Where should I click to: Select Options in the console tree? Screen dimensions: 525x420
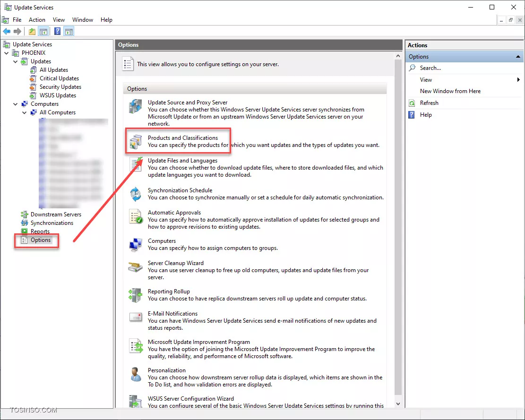click(x=41, y=240)
